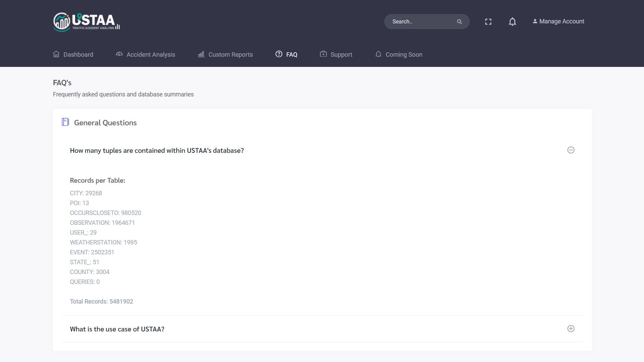Click the Support medical-kit icon
644x362 pixels.
(x=323, y=54)
